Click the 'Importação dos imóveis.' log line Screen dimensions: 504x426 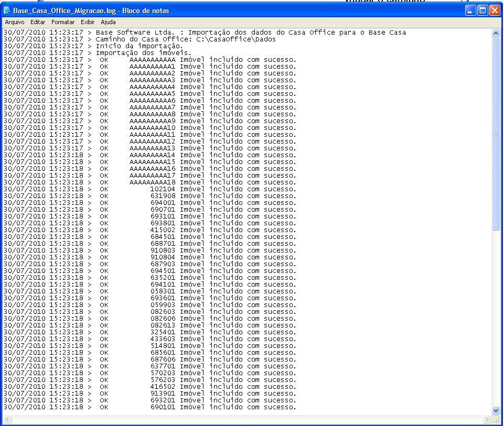[x=143, y=53]
